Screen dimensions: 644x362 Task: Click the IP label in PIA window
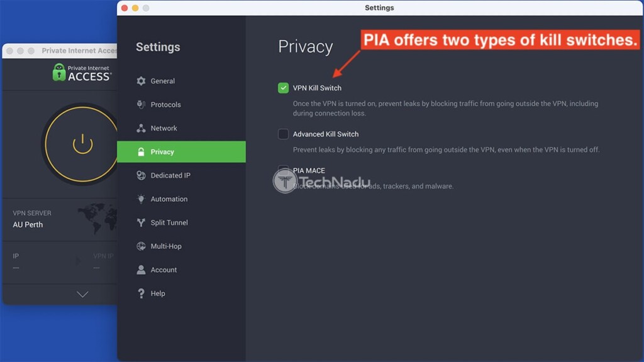[x=16, y=256]
